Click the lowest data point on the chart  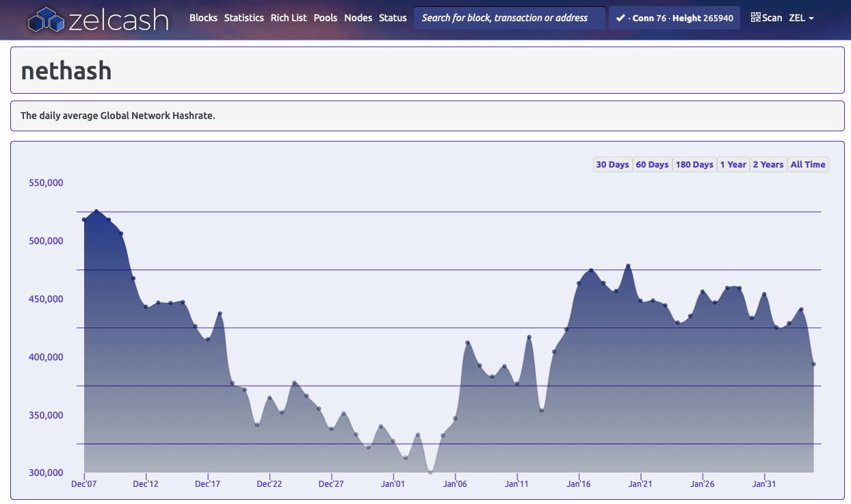point(430,472)
